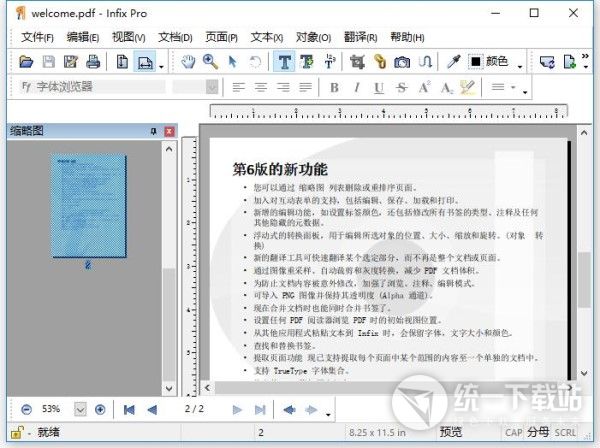Screen dimensions: 600x448
Task: Open the 翻译 (Translate) menu
Action: (355, 37)
